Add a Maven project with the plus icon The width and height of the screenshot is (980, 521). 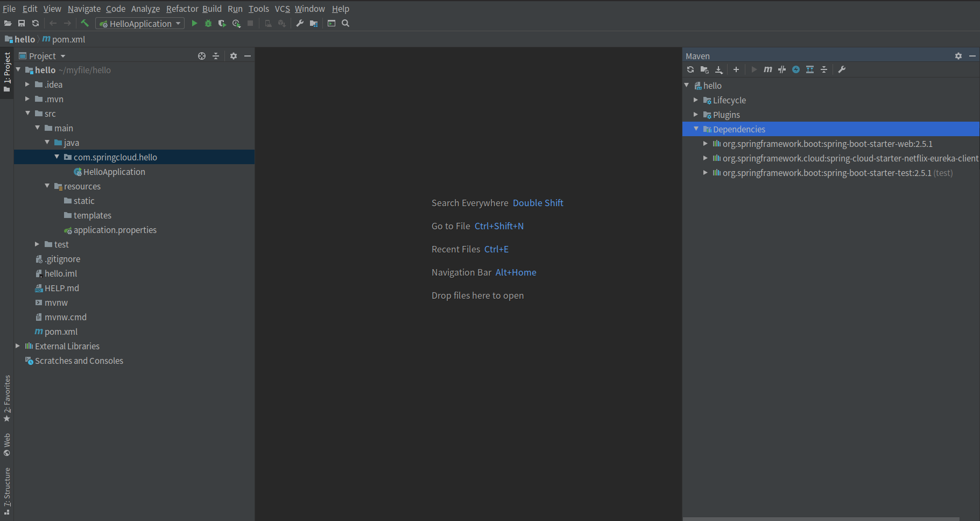[736, 69]
